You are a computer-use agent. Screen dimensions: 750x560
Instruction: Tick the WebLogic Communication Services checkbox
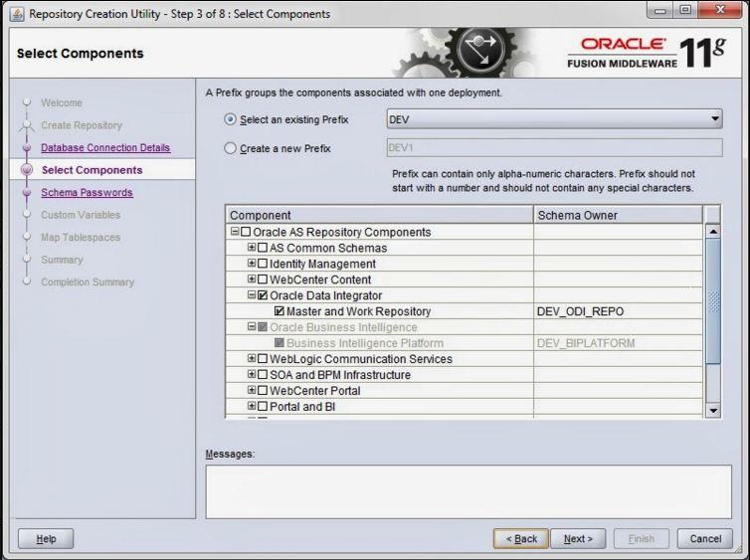[263, 359]
